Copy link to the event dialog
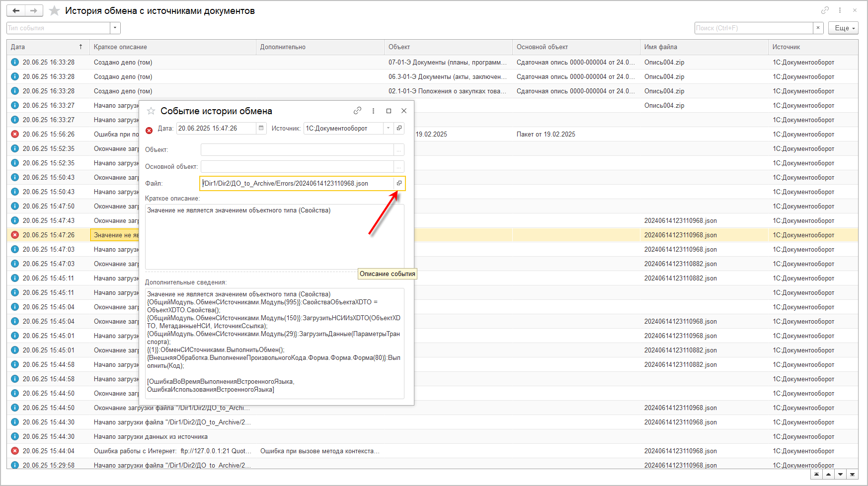The height and width of the screenshot is (486, 868). pyautogui.click(x=357, y=111)
